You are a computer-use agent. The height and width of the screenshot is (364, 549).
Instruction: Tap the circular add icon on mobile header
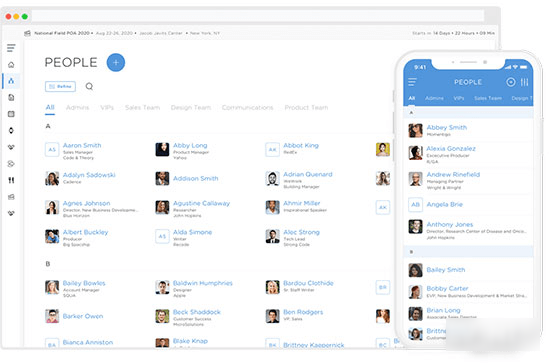pyautogui.click(x=511, y=82)
